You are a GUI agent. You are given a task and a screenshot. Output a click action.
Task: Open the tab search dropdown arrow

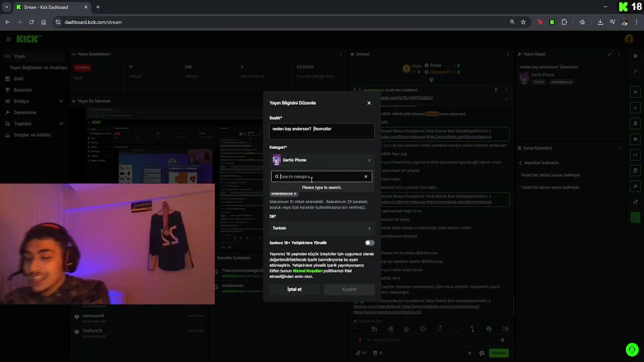[6, 7]
